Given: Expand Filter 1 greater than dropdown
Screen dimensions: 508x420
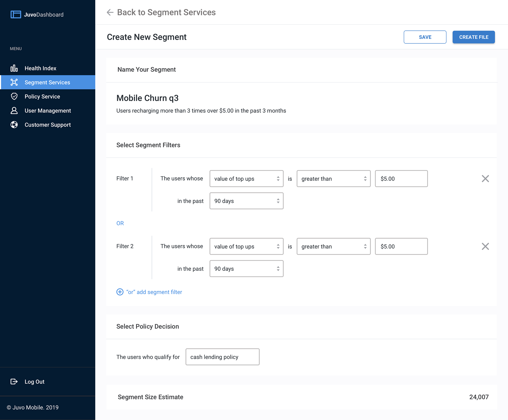Looking at the screenshot, I should (333, 179).
